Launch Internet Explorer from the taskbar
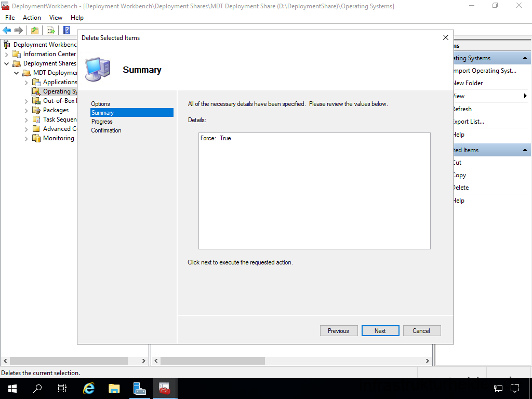The width and height of the screenshot is (532, 399). [88, 389]
